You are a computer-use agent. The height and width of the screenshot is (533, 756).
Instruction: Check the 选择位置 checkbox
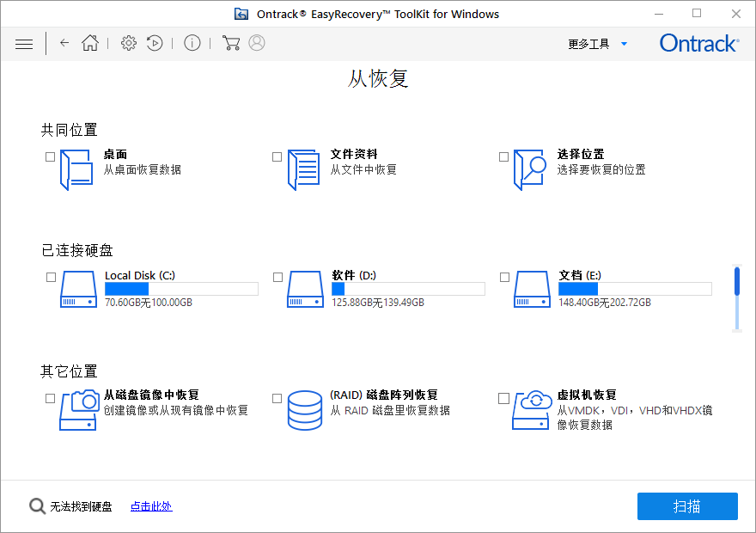pyautogui.click(x=503, y=156)
